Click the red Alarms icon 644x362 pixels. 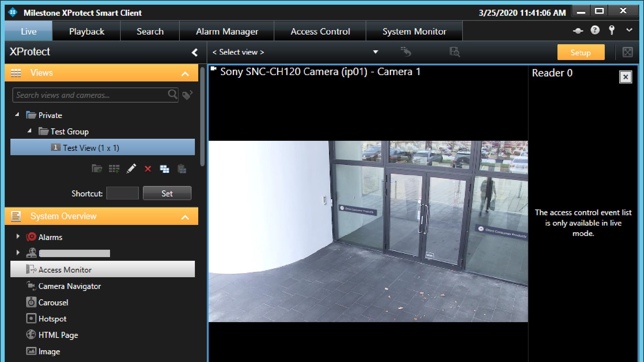click(31, 237)
